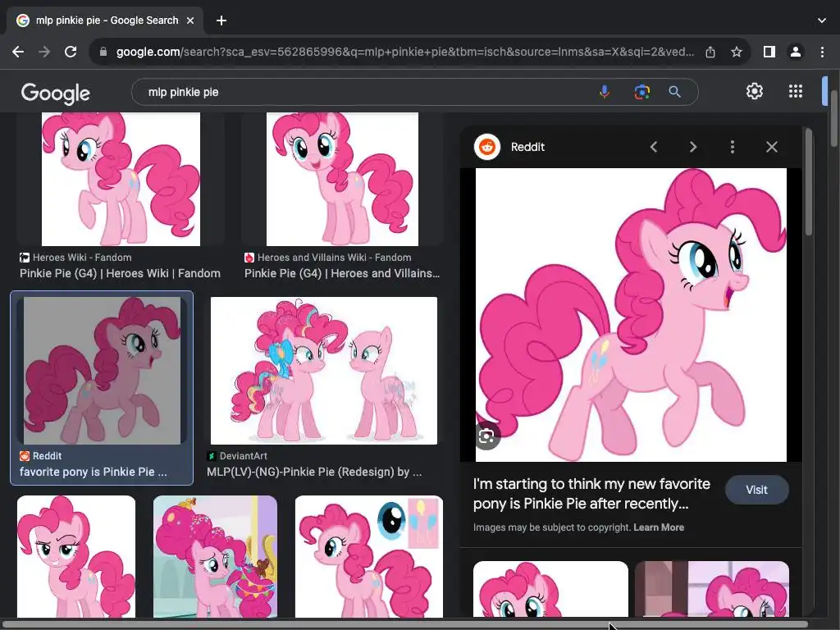Bookmark this page with the star
This screenshot has width=840, height=630.
pos(737,52)
